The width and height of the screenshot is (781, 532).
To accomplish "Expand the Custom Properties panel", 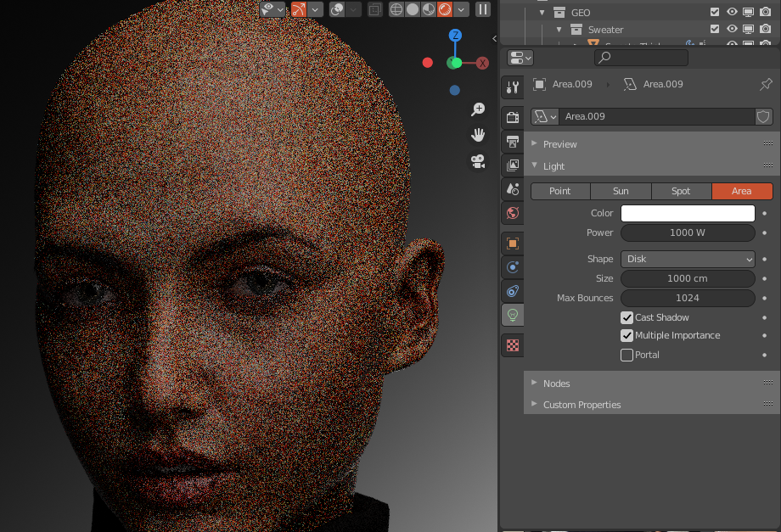I will click(582, 405).
